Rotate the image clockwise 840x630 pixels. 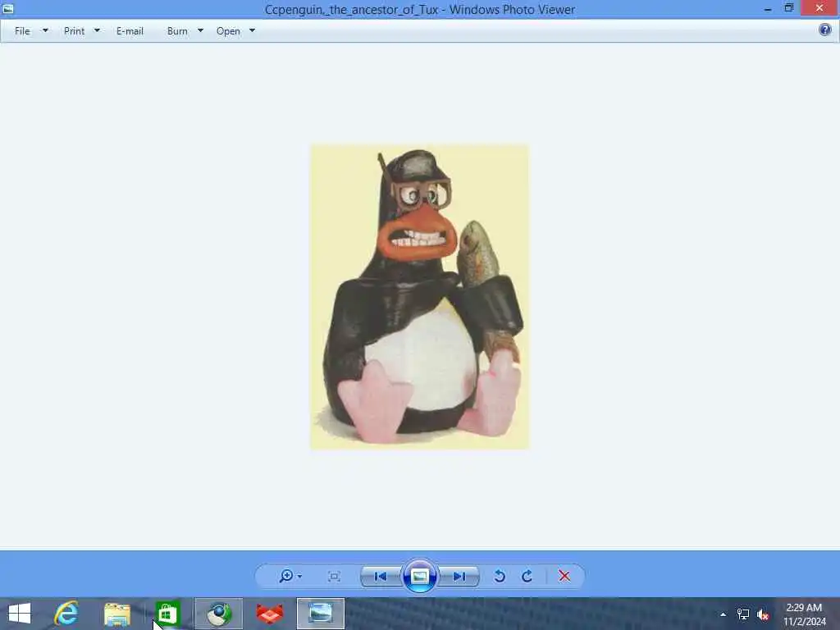[527, 577]
